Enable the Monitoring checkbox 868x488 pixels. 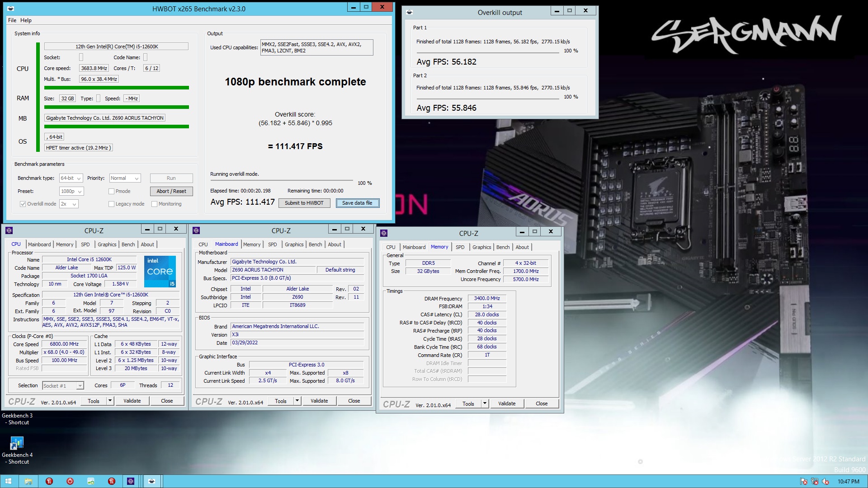point(154,204)
